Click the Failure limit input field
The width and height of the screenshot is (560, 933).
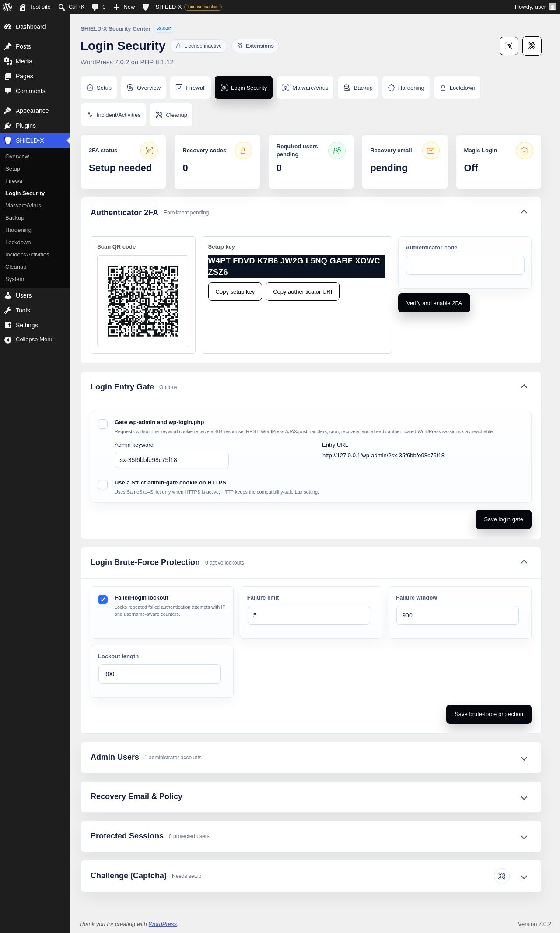(309, 615)
